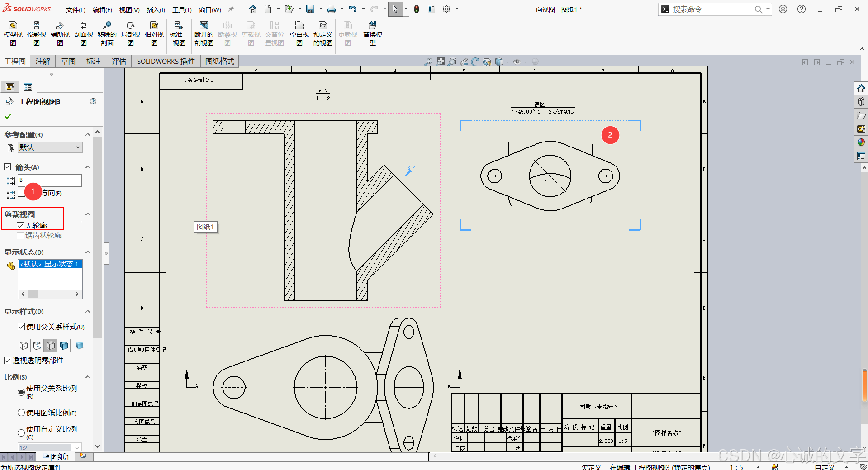Open the Options gear icon
This screenshot has height=470, width=868.
point(446,9)
